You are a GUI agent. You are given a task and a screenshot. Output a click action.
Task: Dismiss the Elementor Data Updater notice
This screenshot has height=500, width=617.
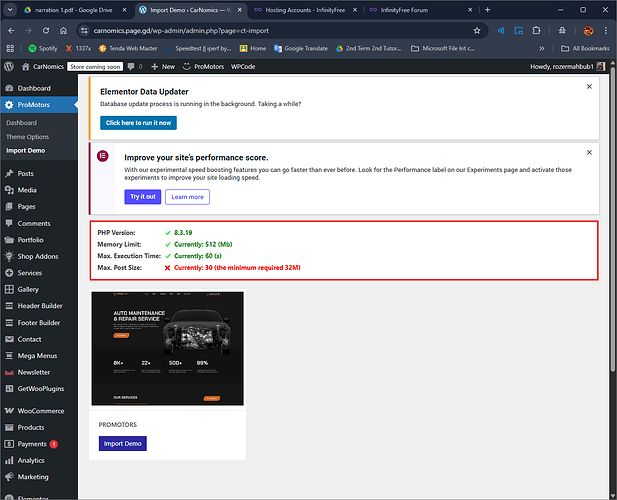(586, 88)
